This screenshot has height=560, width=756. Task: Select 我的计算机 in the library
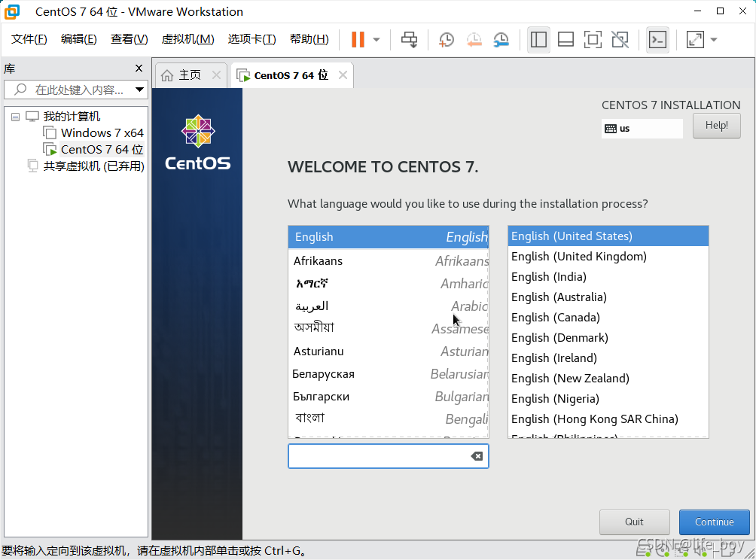(72, 117)
